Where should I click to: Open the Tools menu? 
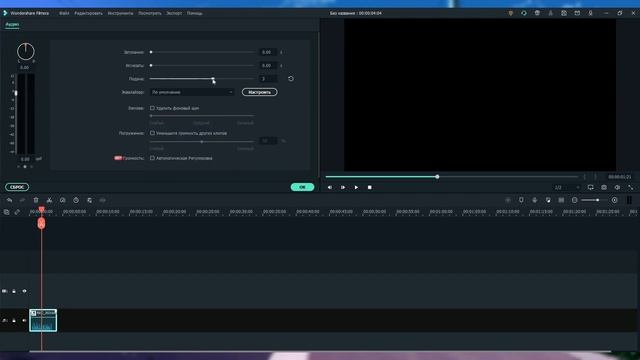click(x=120, y=13)
